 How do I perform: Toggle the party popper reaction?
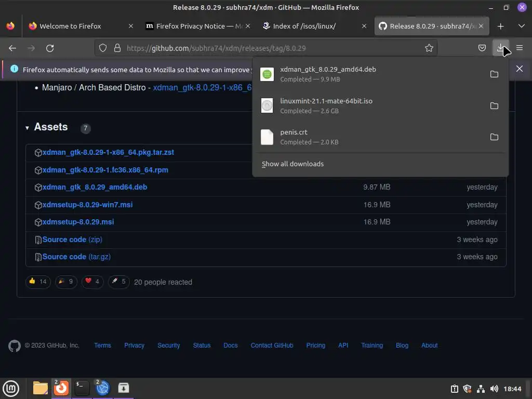[x=66, y=282]
